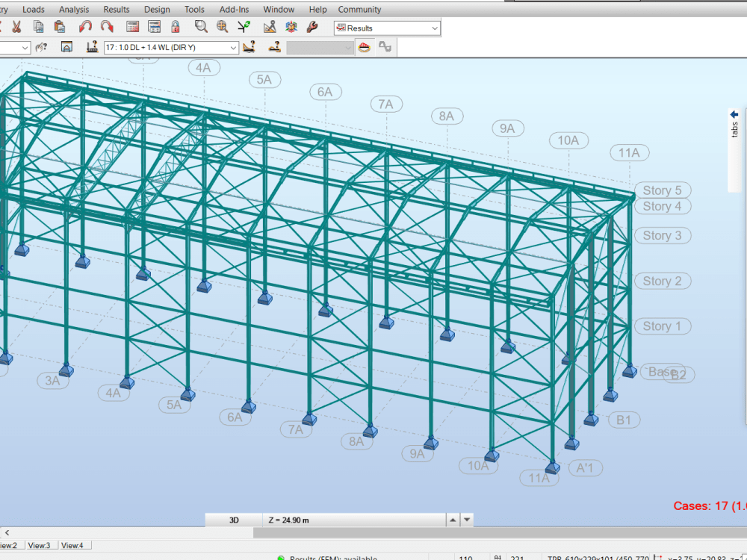
Task: Click the Zoom window magnifier icon
Action: click(x=201, y=27)
